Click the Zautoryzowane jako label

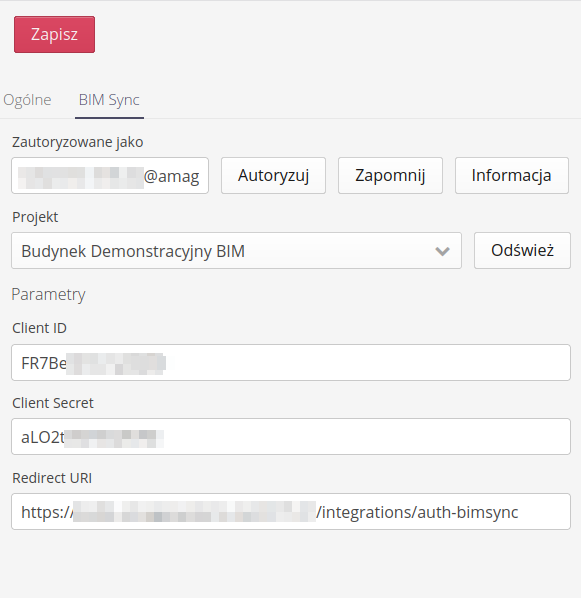[x=77, y=142]
